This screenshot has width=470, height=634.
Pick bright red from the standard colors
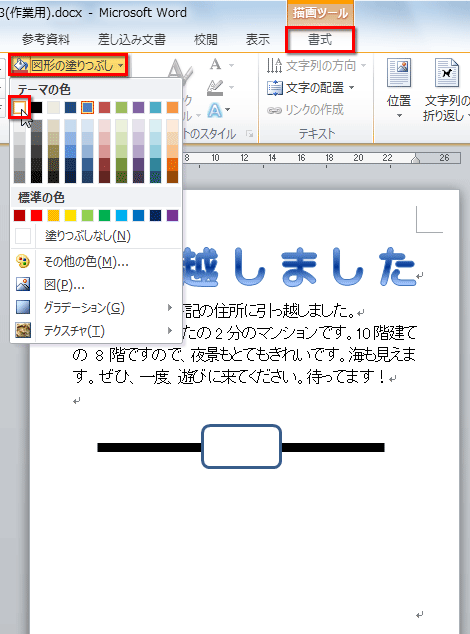coord(36,216)
